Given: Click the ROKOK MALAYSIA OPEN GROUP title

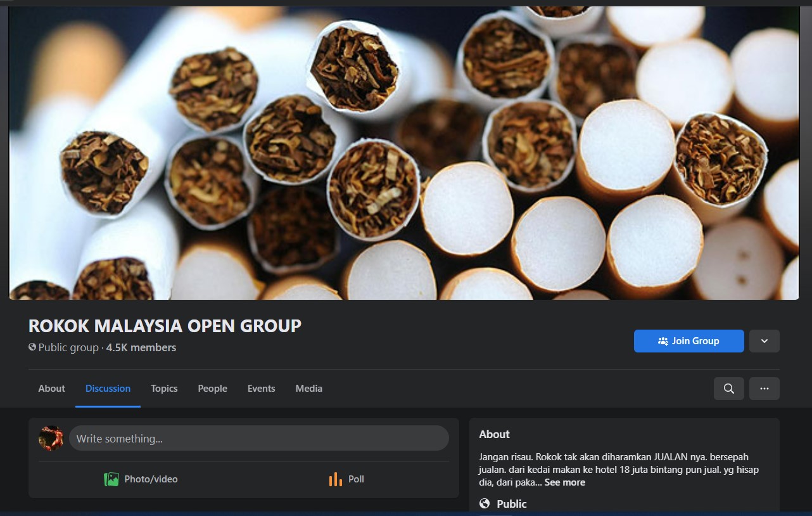Looking at the screenshot, I should coord(165,326).
